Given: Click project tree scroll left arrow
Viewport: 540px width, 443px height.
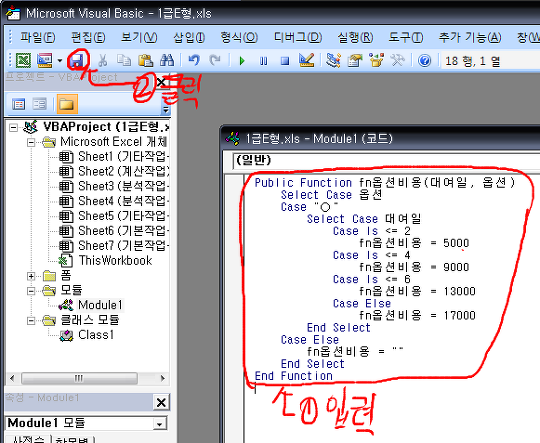Looking at the screenshot, I should (12, 378).
